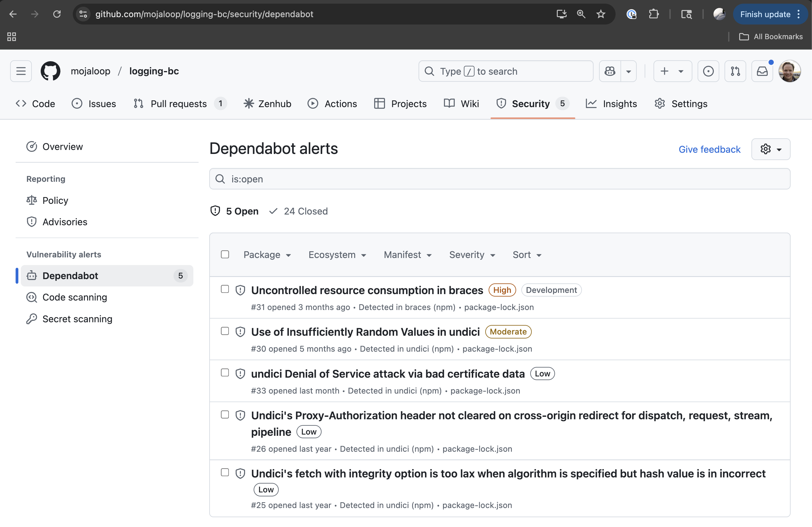Open undici Denial of Service alert
The image size is (812, 527).
click(x=388, y=374)
